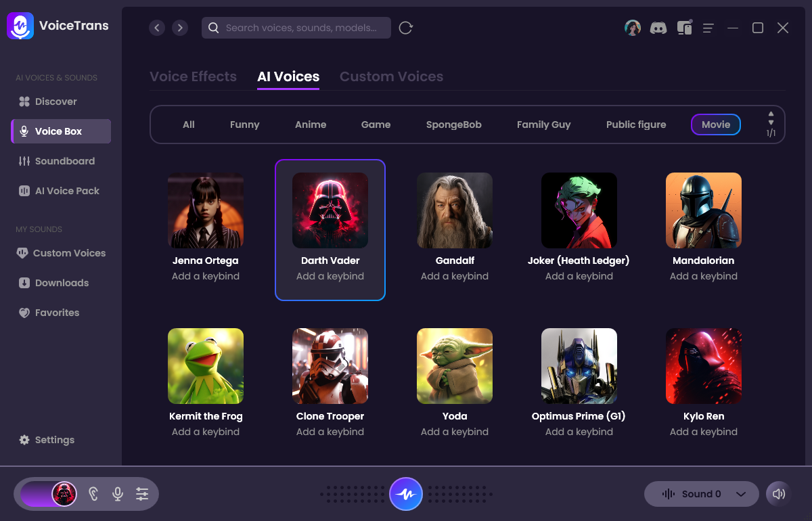Click the navigate forward arrow
The width and height of the screenshot is (812, 521).
pos(179,28)
